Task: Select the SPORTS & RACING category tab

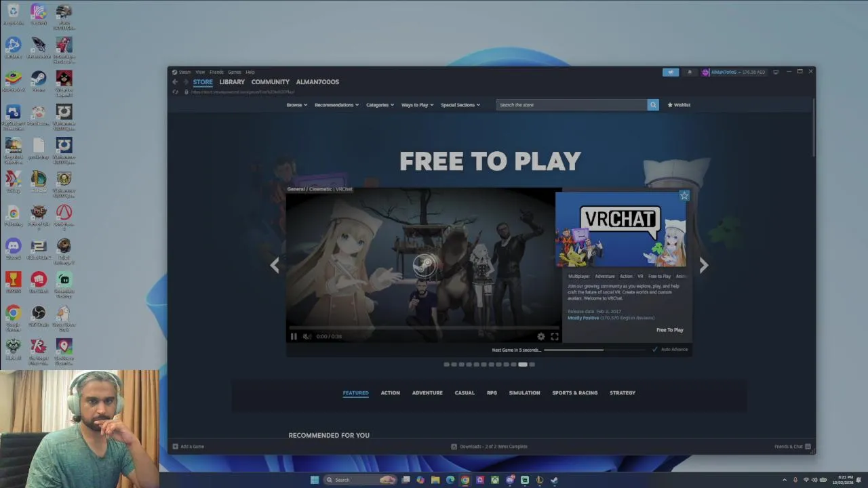Action: pos(574,393)
